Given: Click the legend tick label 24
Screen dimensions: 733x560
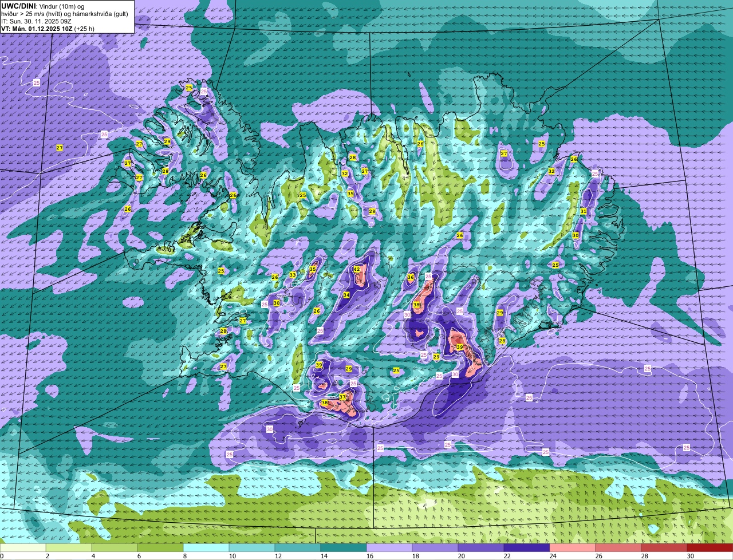Looking at the screenshot, I should 553,556.
